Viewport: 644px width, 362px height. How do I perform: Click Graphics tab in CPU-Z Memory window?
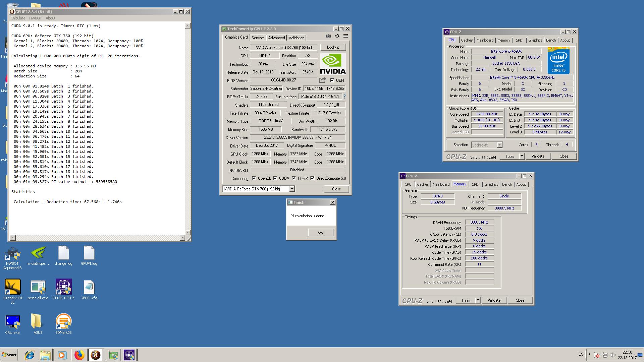pyautogui.click(x=491, y=184)
